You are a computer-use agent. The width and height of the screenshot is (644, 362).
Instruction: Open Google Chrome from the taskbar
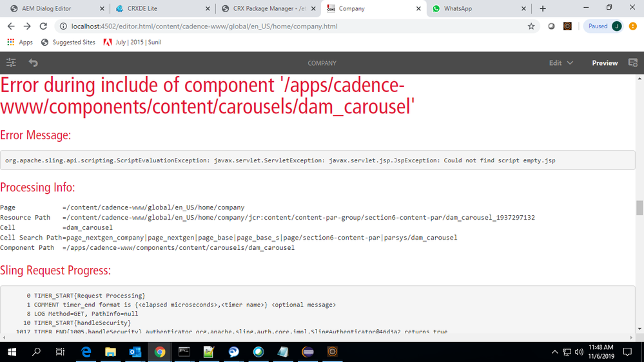click(160, 352)
